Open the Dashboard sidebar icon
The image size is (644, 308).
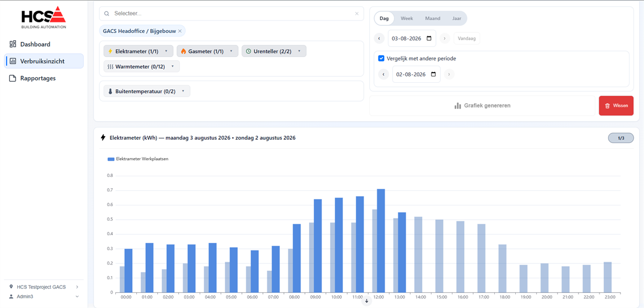[13, 44]
